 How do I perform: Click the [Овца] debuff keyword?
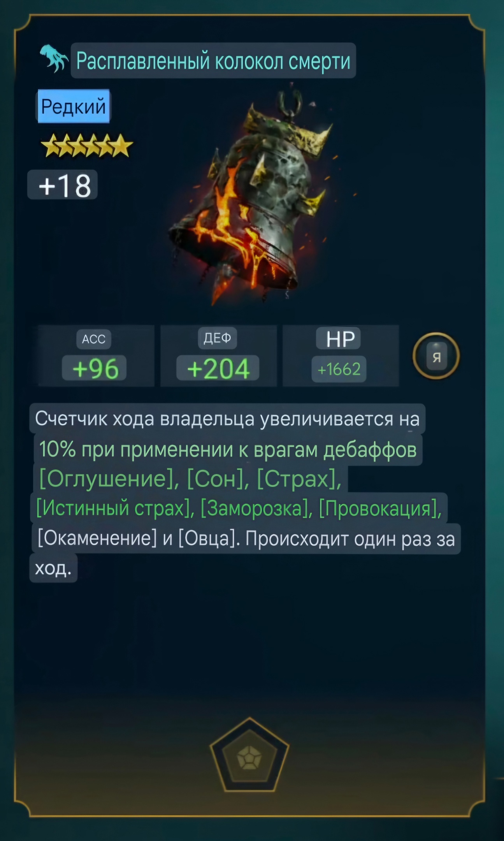pos(209,539)
